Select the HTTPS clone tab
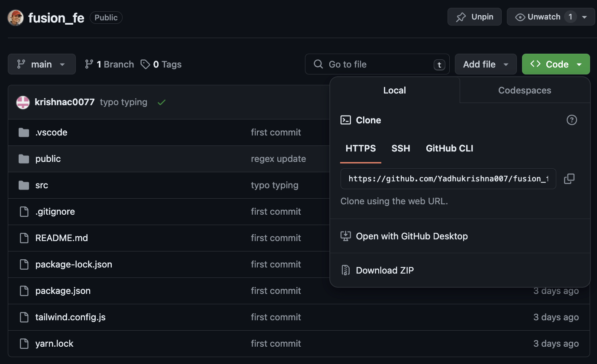The width and height of the screenshot is (597, 364). (x=361, y=148)
